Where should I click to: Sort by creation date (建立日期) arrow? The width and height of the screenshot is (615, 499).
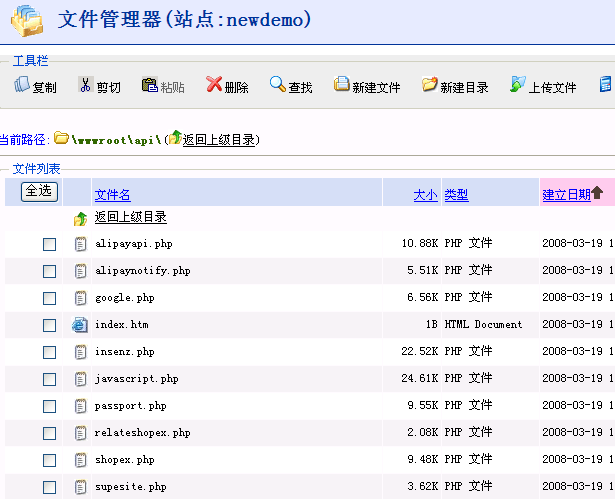pos(597,194)
